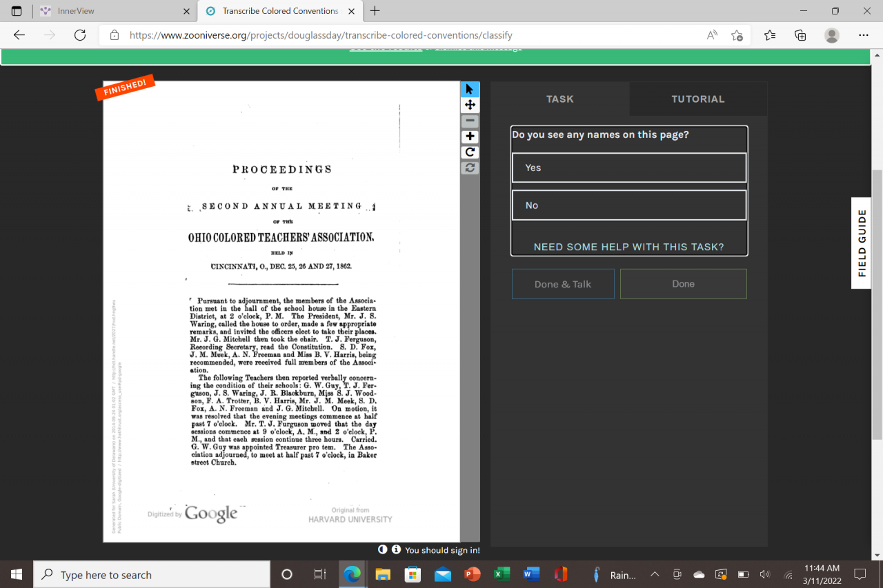Activate Read aloud in address bar
The image size is (883, 588).
pos(712,35)
